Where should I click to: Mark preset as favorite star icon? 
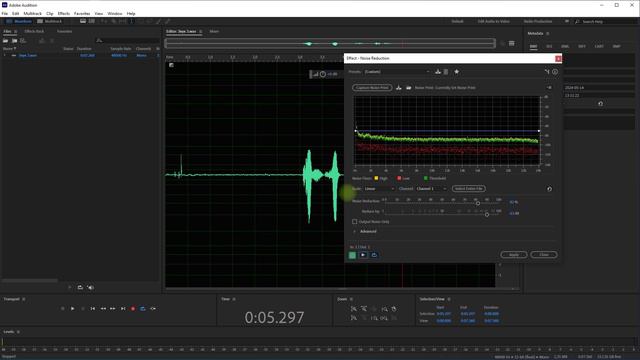pyautogui.click(x=457, y=72)
